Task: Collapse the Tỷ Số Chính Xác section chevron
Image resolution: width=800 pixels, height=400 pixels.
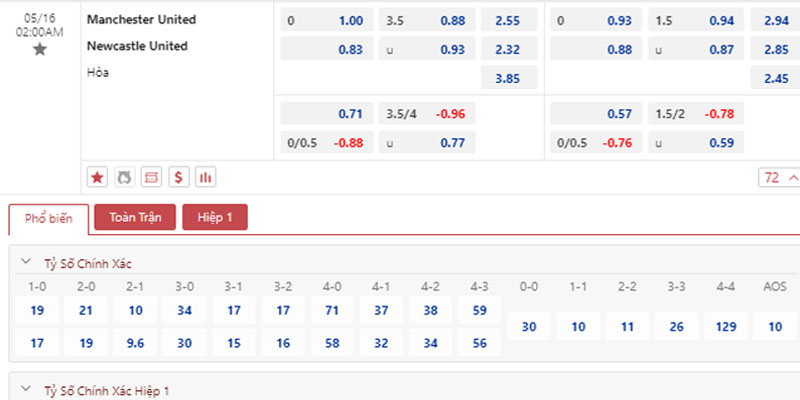Action: point(26,262)
